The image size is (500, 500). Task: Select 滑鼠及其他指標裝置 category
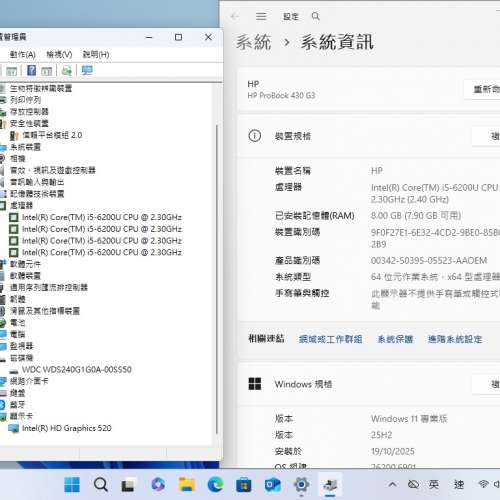(45, 311)
